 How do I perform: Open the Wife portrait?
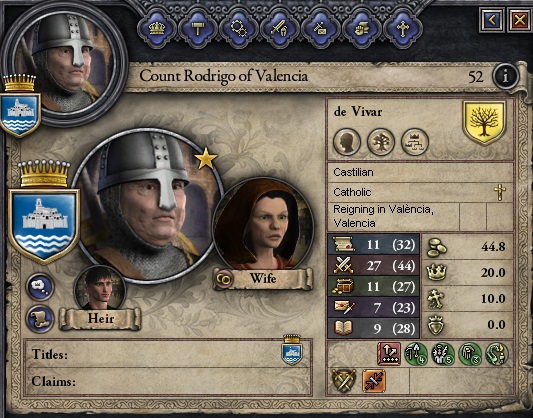point(262,224)
